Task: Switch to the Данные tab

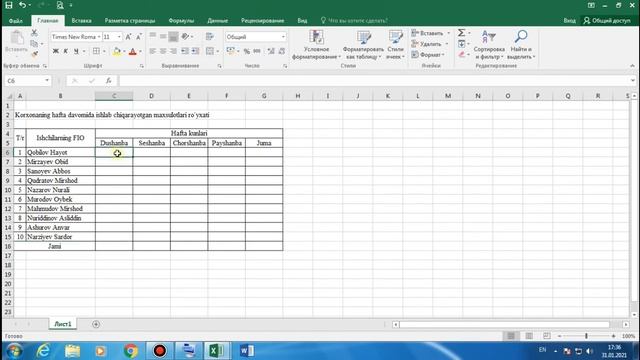Action: click(218, 20)
